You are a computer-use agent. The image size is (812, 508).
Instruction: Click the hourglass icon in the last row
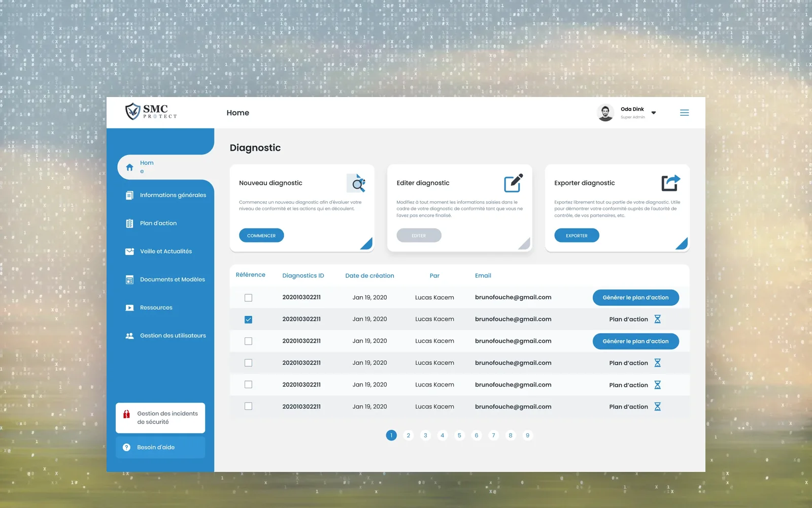click(x=657, y=406)
